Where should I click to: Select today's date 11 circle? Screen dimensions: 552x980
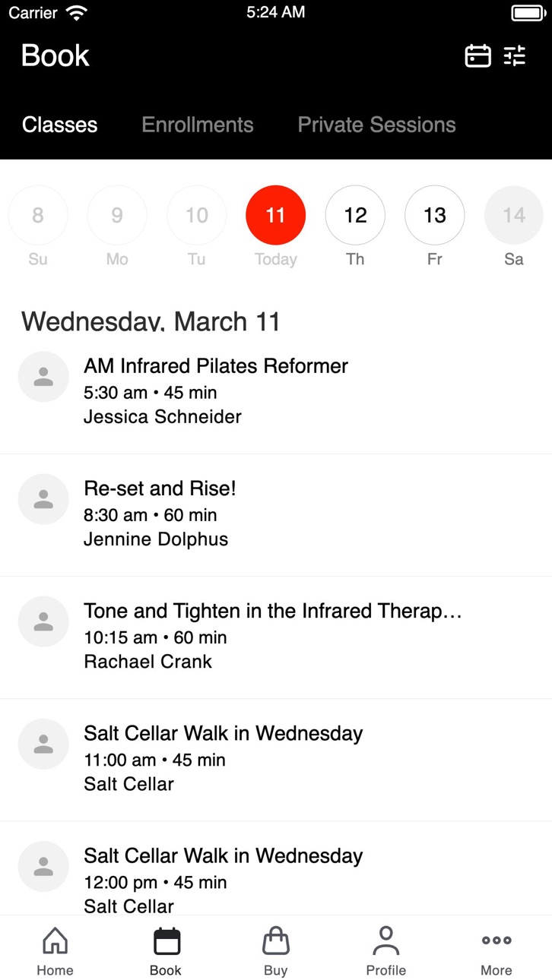click(276, 215)
